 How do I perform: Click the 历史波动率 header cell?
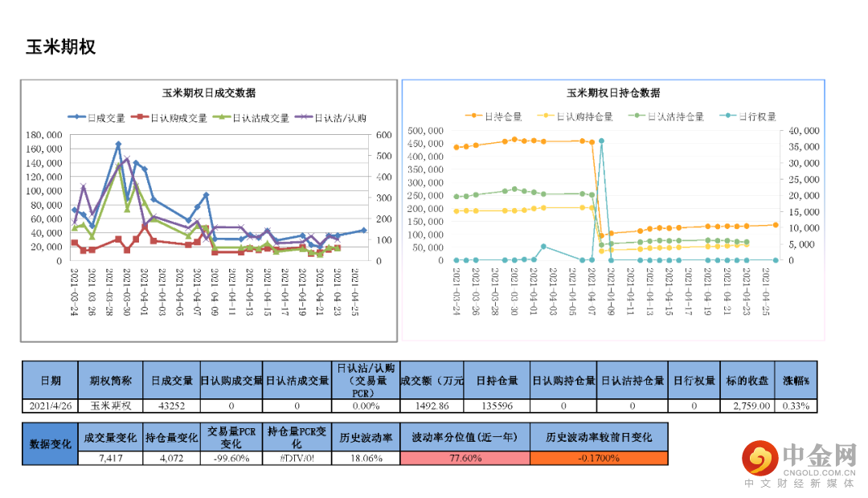366,438
